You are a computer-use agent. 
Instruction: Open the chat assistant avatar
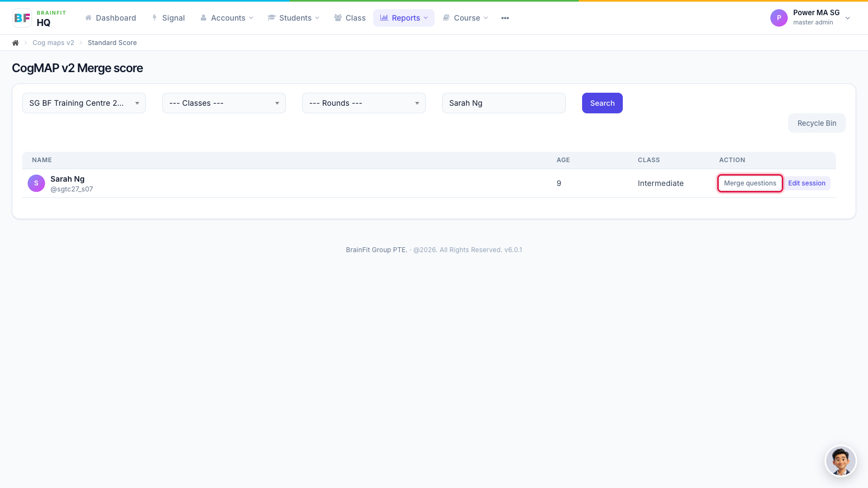(x=840, y=461)
